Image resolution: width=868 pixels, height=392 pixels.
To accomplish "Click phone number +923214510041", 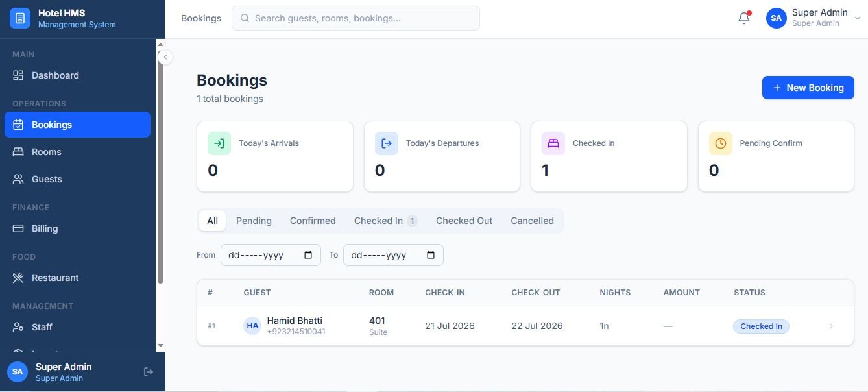I will coord(296,332).
